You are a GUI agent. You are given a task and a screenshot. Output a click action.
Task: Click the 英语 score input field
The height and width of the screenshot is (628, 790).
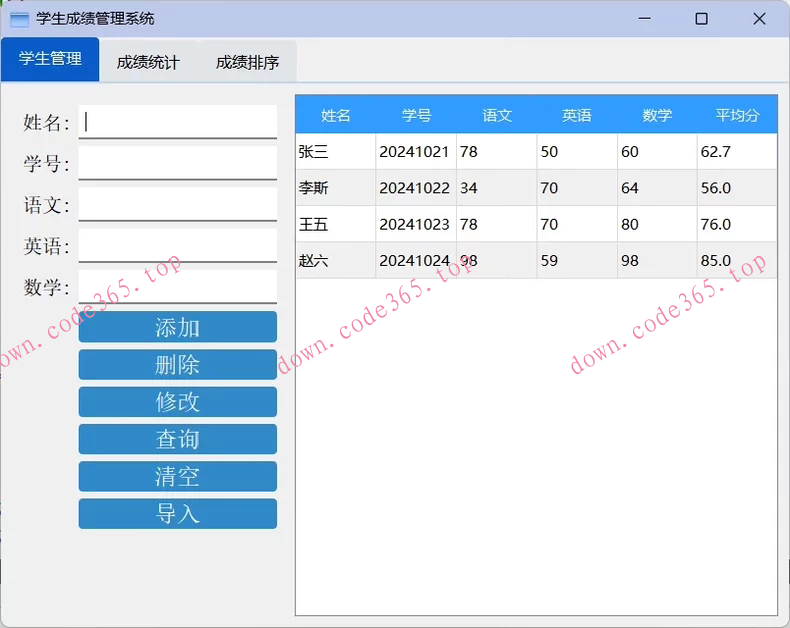(177, 245)
